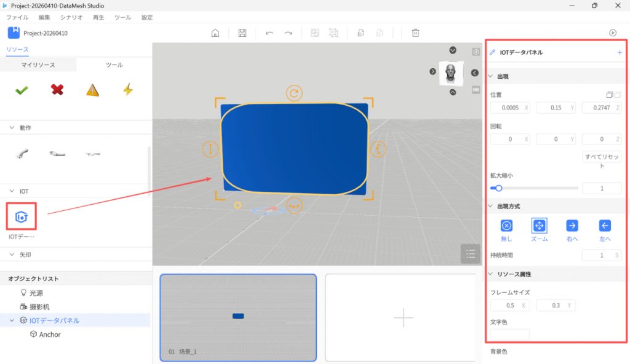Select the IOT data panel resource icon

pyautogui.click(x=22, y=217)
